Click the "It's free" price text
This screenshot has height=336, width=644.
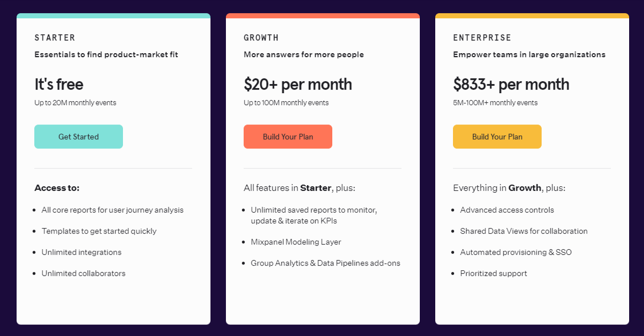tap(59, 85)
